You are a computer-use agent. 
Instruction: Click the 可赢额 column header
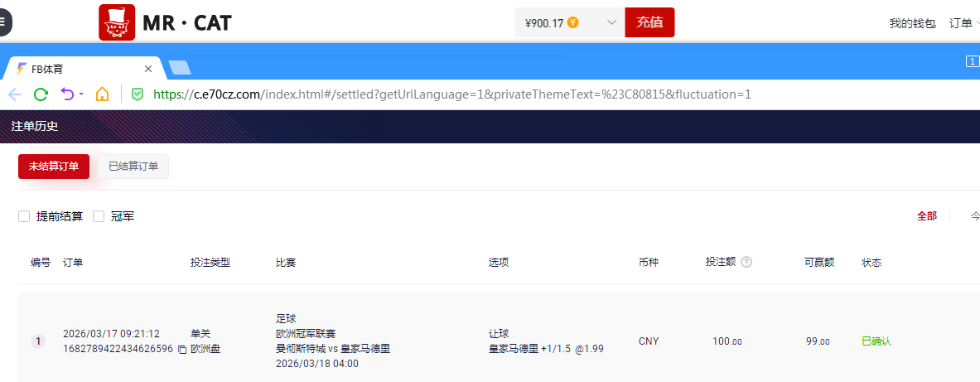(x=819, y=263)
